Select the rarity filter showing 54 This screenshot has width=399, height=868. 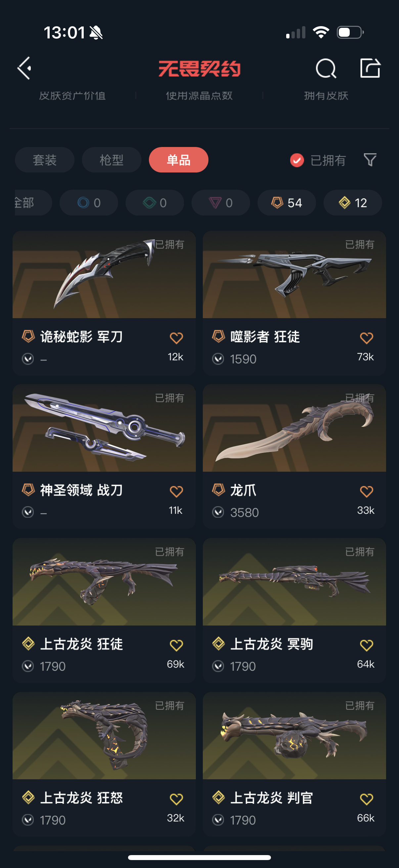pos(287,203)
